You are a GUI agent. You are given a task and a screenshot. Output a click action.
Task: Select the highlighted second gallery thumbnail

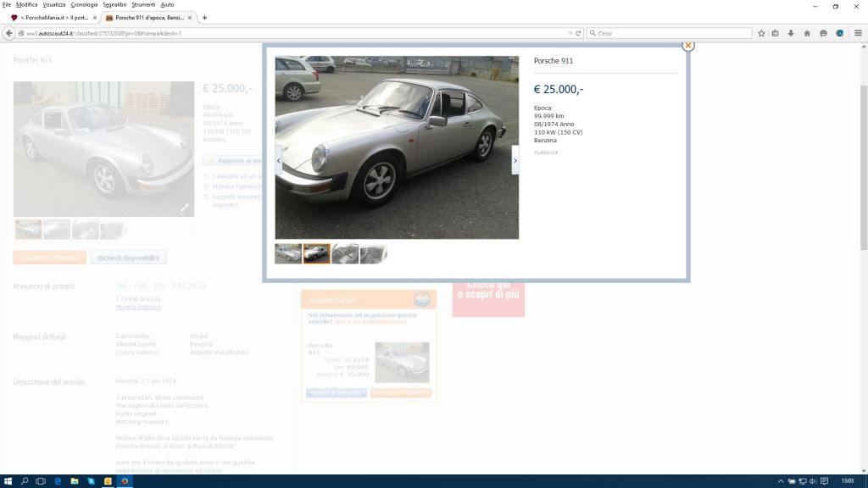click(317, 253)
